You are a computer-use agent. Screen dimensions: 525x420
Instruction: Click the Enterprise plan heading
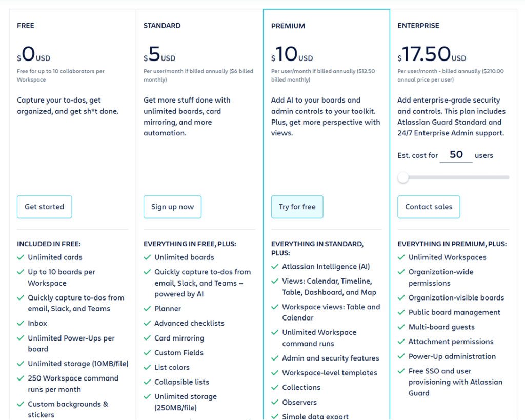coord(418,26)
